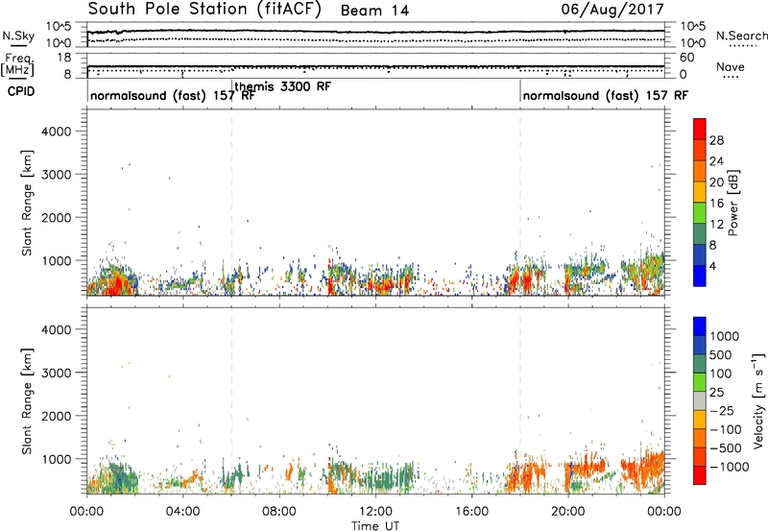
Task: Click the '16:00' time axis label
Action: tap(471, 512)
